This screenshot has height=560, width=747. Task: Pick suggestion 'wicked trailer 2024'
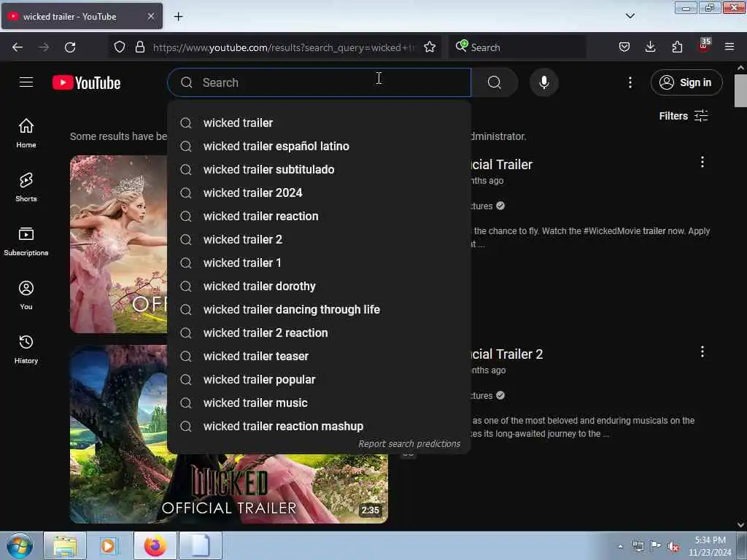tap(320, 192)
